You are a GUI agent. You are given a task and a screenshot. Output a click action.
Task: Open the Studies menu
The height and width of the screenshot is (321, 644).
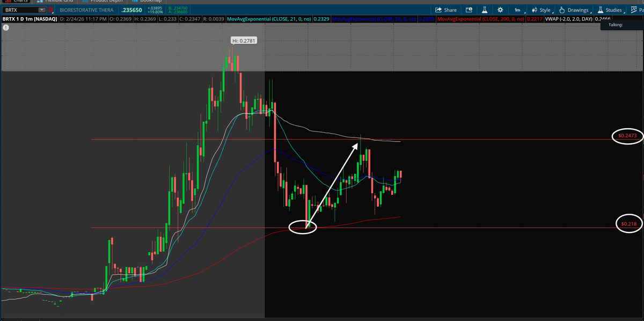pos(610,10)
